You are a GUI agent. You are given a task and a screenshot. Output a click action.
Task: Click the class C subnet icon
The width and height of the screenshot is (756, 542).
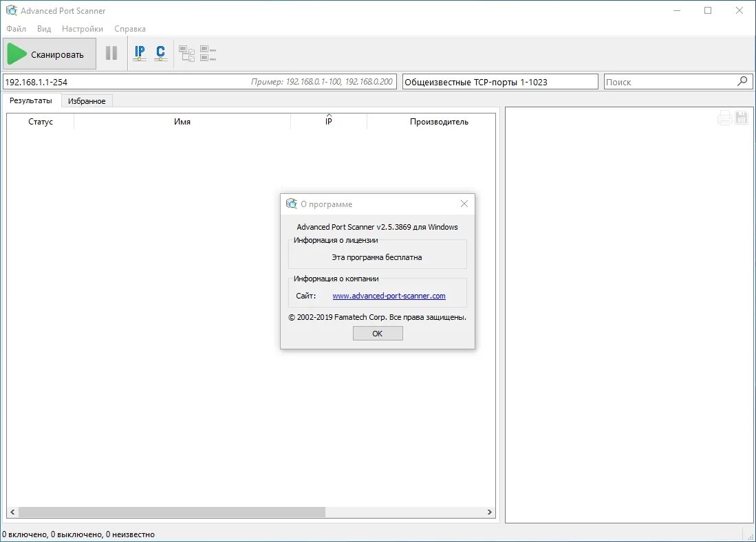coord(160,53)
